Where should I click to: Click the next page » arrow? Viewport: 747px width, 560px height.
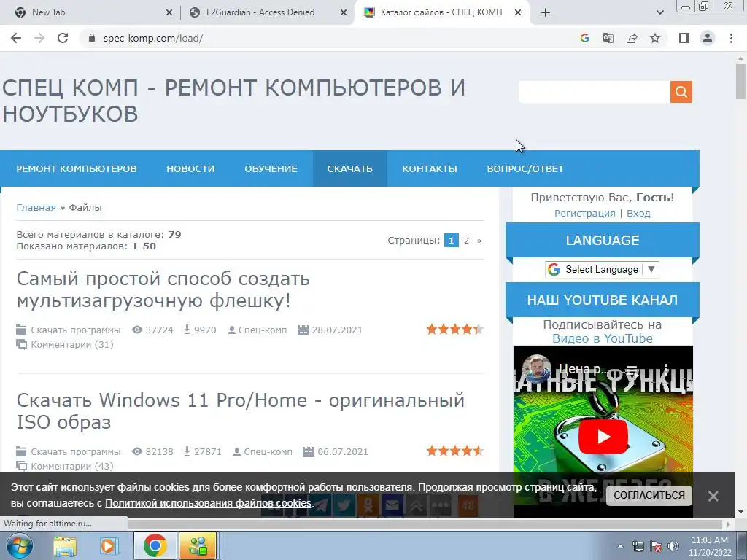click(x=479, y=241)
